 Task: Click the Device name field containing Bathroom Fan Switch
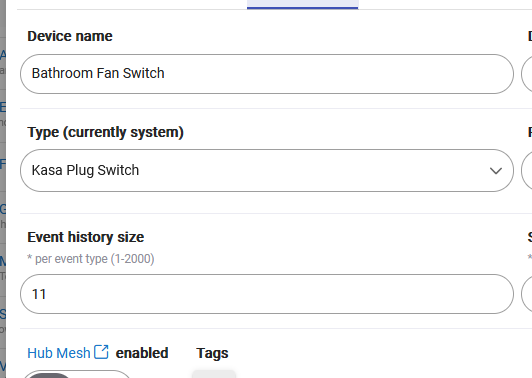(267, 74)
